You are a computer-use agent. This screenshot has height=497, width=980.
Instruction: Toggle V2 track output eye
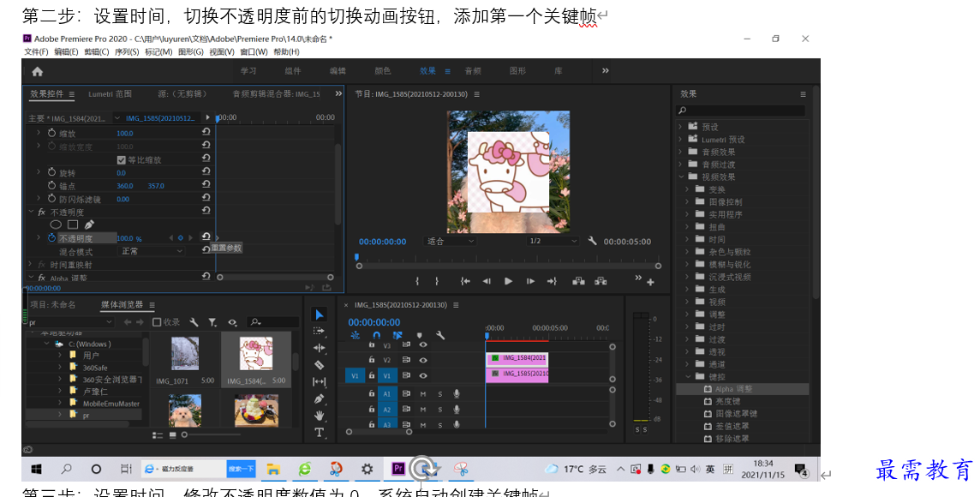pos(423,360)
